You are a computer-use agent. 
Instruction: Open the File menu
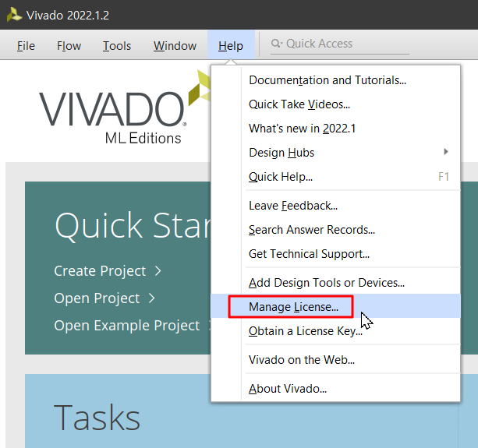point(26,46)
